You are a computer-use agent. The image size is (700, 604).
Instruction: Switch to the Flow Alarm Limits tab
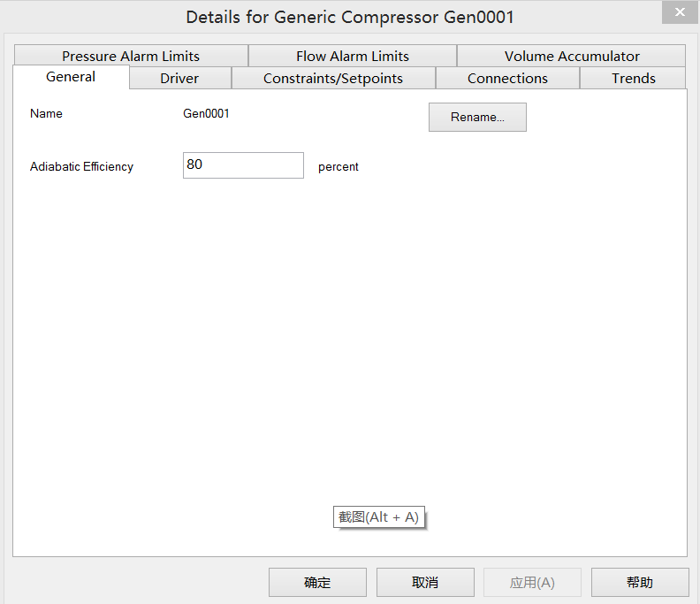352,56
